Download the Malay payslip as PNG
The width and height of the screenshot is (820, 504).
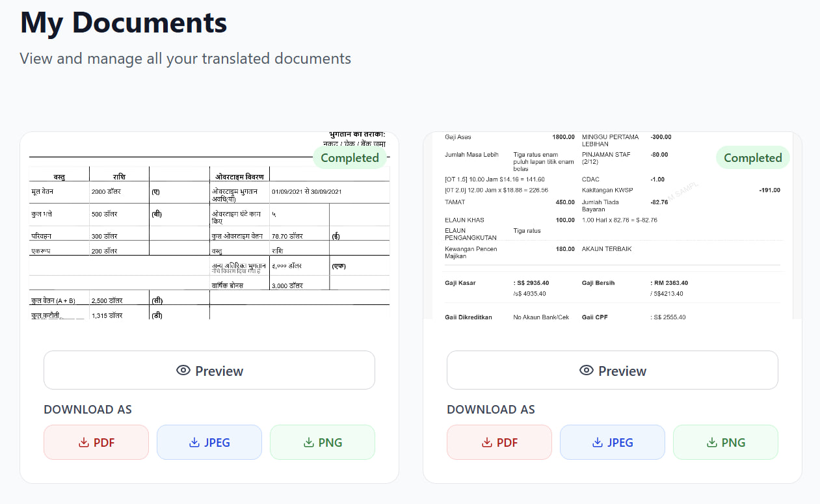coord(726,442)
